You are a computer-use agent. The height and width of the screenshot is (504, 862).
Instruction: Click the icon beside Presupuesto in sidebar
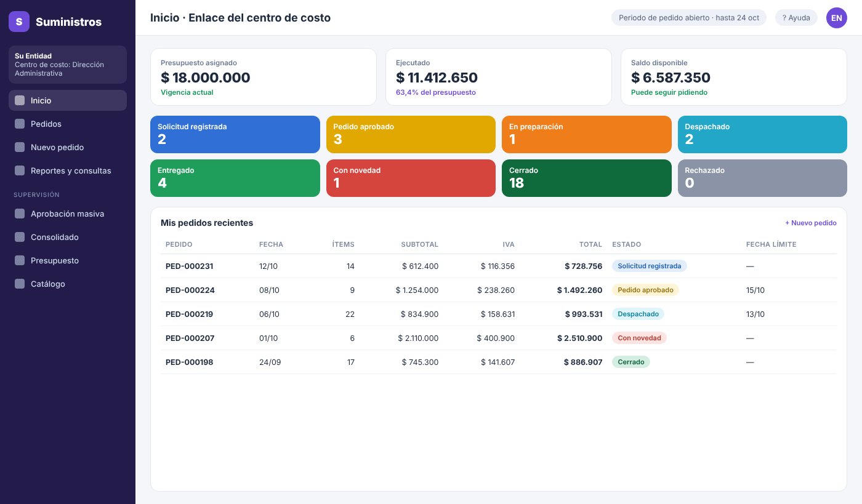[x=20, y=260]
